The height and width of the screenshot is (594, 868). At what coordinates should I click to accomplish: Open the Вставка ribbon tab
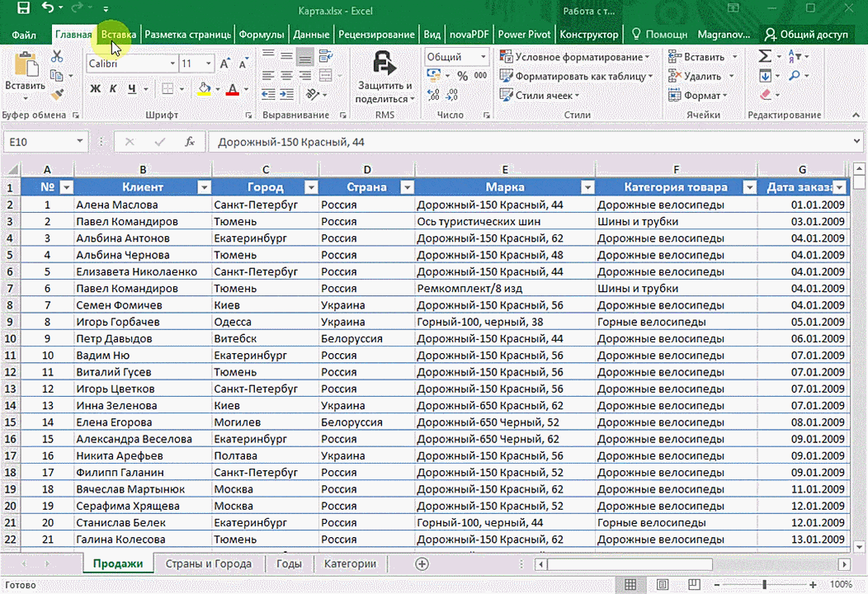pos(118,35)
